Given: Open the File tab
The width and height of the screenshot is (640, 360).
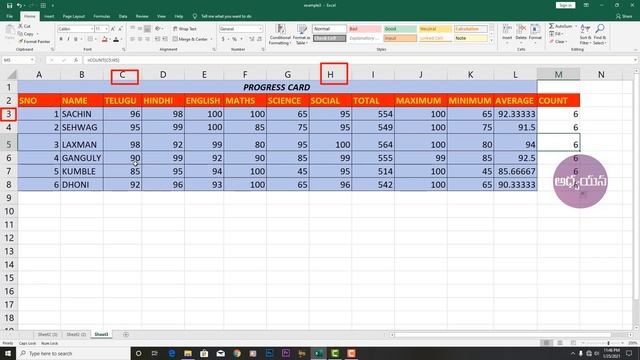Looking at the screenshot, I should tap(9, 16).
